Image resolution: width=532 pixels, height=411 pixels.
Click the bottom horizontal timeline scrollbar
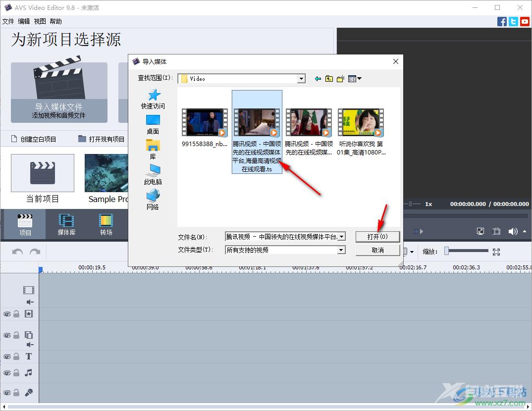pyautogui.click(x=266, y=407)
